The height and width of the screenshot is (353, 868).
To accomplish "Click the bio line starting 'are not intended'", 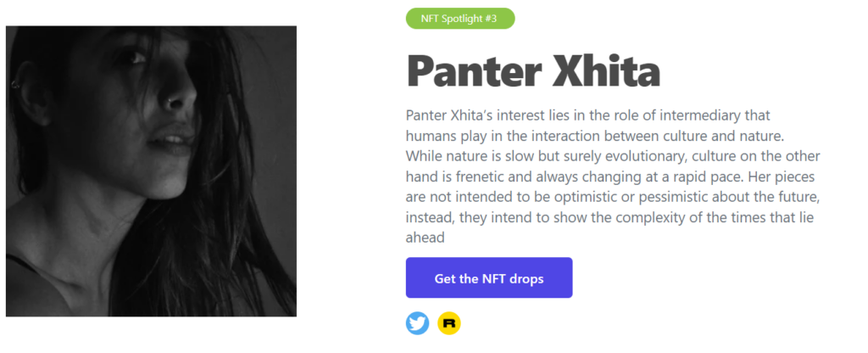I will click(x=613, y=197).
